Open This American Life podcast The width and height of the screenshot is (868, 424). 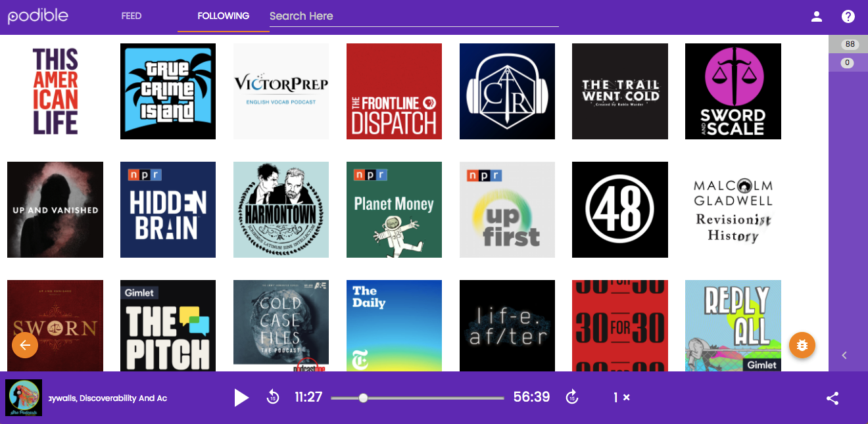55,91
